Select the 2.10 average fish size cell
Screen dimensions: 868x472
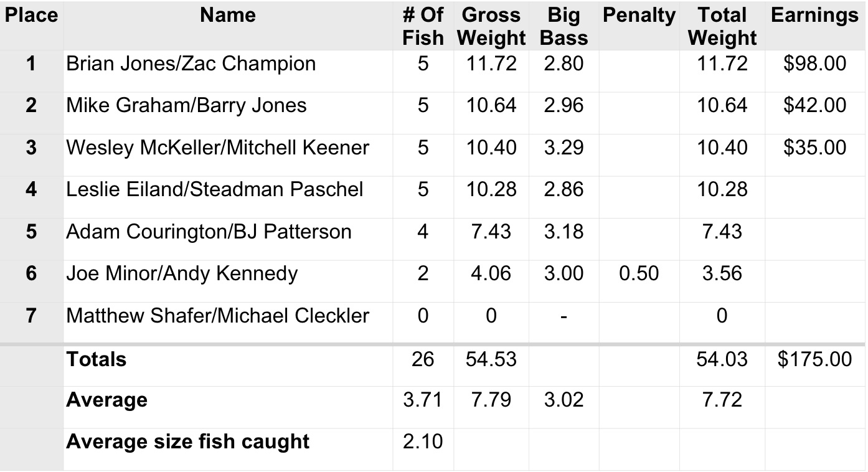point(423,441)
